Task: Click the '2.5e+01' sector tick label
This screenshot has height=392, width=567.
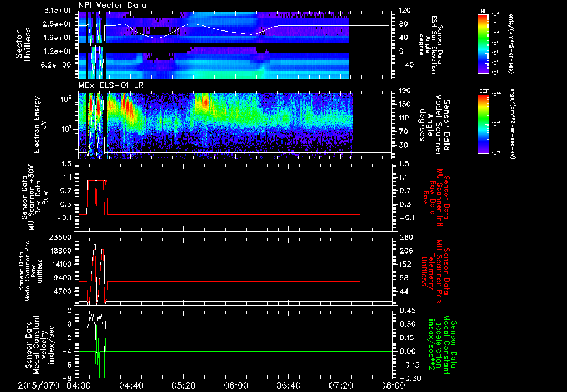Action: point(58,24)
